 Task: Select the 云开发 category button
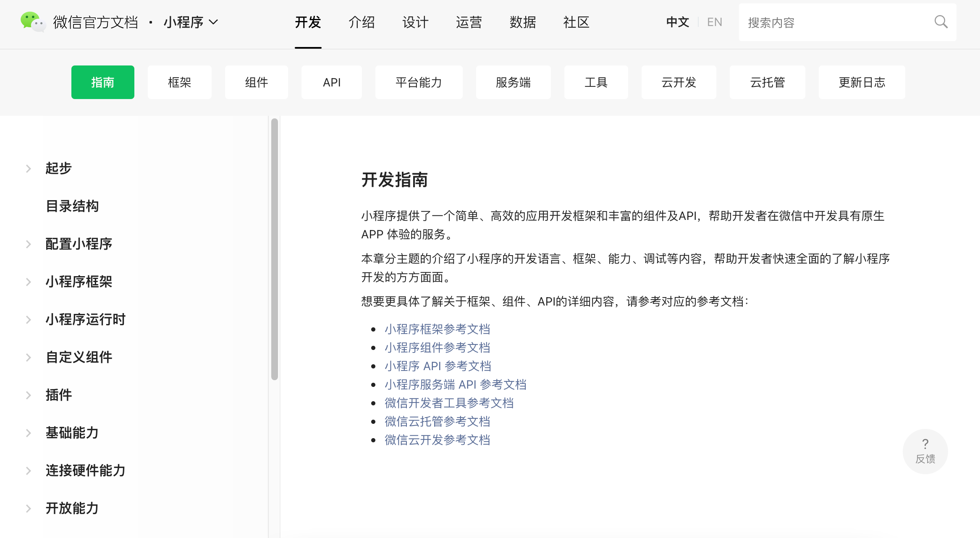[679, 82]
